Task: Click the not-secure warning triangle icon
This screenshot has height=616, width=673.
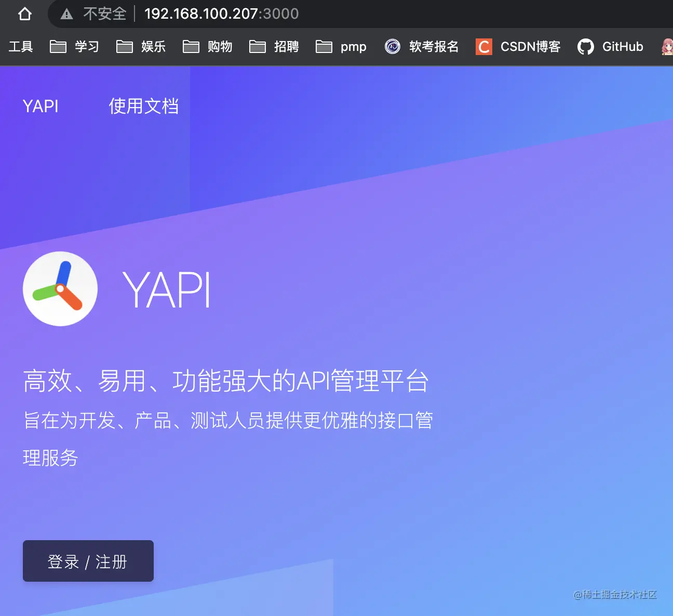Action: coord(66,14)
